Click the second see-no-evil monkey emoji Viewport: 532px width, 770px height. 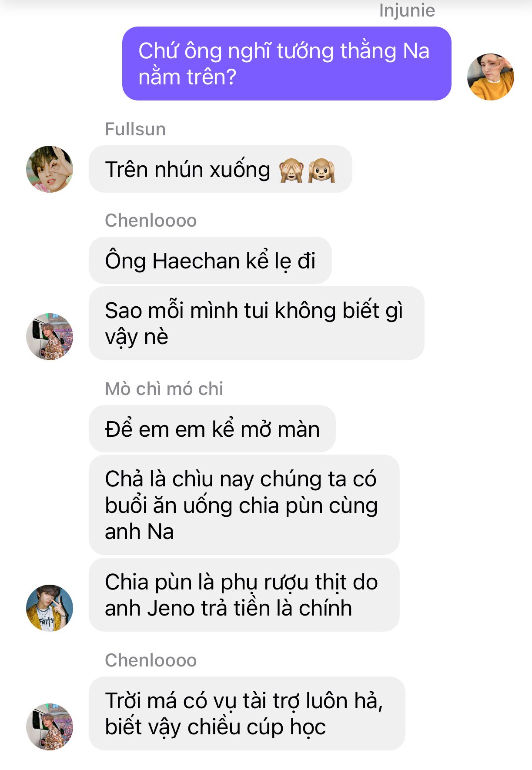point(321,170)
